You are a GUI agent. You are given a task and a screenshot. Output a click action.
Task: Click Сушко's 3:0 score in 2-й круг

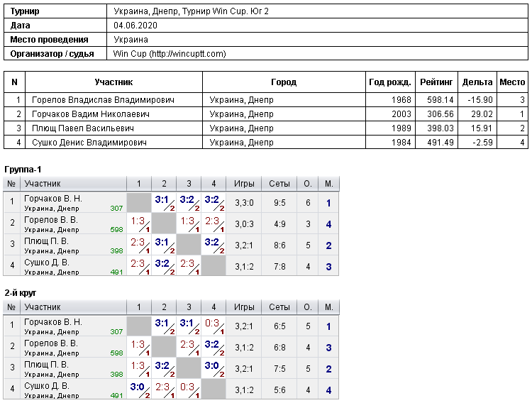139,390
